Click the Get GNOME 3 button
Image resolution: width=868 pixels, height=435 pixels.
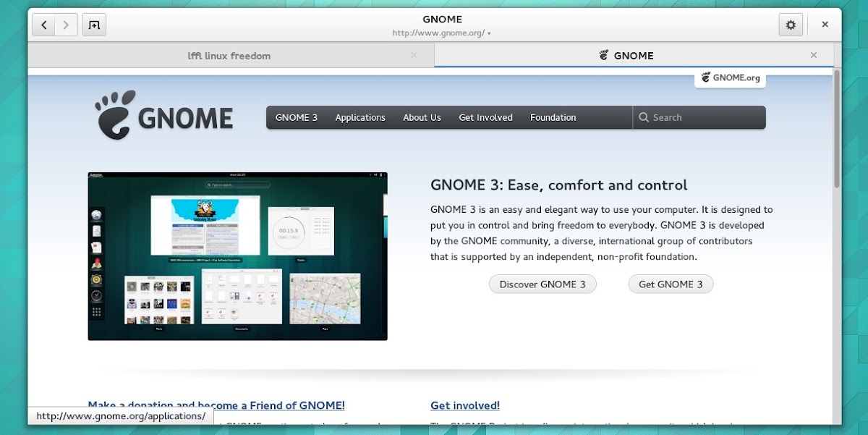coord(671,284)
